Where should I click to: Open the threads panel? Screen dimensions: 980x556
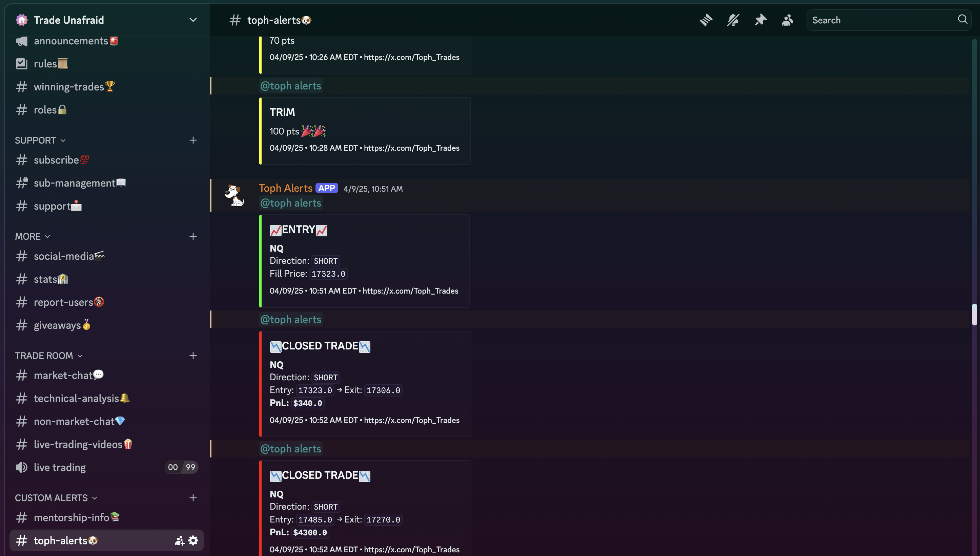tap(706, 20)
